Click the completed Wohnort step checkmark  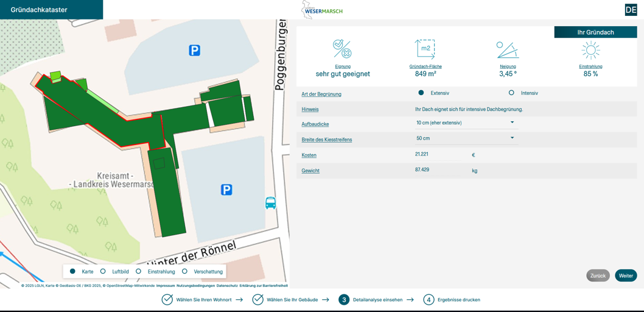(x=167, y=300)
